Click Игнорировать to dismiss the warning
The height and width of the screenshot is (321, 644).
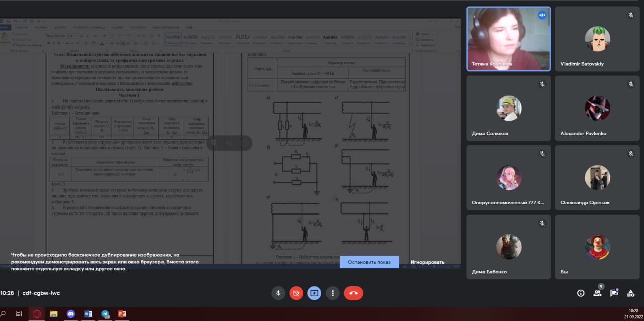(427, 262)
